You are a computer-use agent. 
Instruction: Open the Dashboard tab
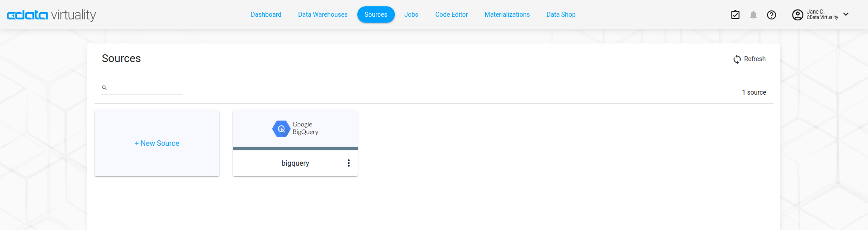(x=266, y=14)
